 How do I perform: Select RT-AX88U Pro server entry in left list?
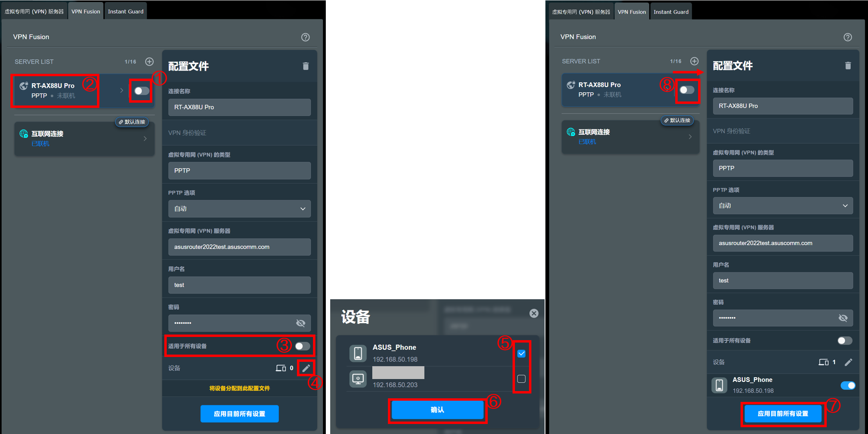[84, 91]
